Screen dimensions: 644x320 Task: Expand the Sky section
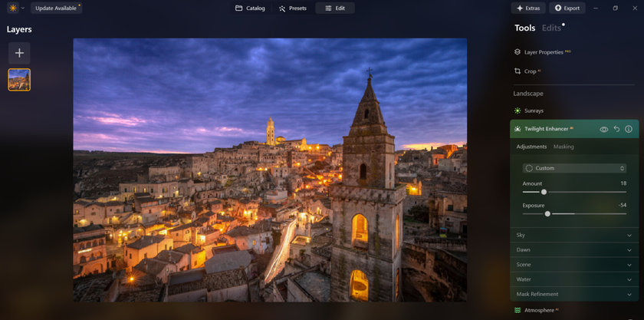pos(574,235)
